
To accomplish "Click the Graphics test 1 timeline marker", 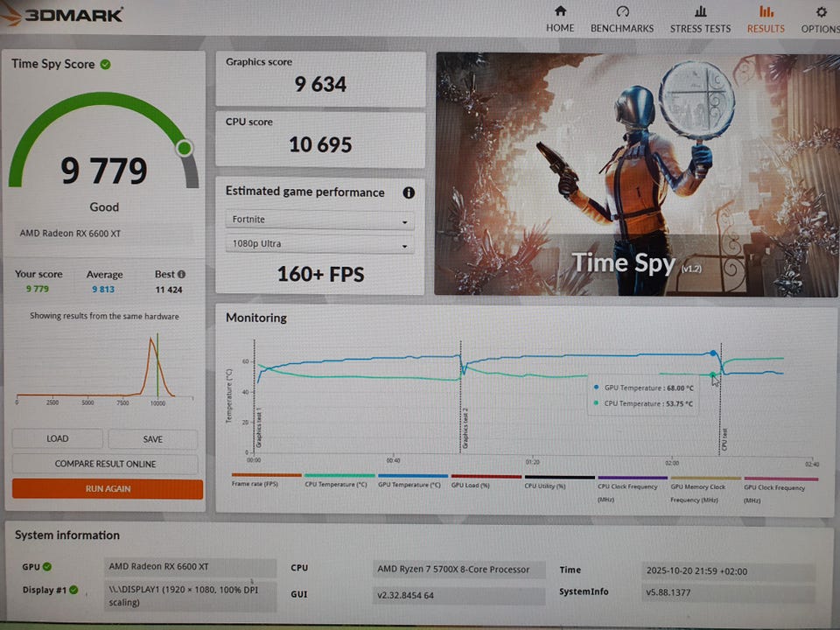I will pyautogui.click(x=259, y=428).
